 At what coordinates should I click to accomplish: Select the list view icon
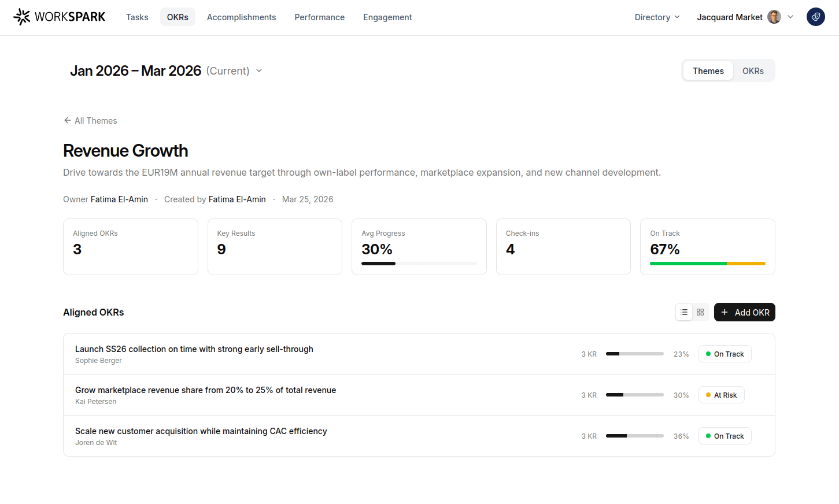click(684, 312)
